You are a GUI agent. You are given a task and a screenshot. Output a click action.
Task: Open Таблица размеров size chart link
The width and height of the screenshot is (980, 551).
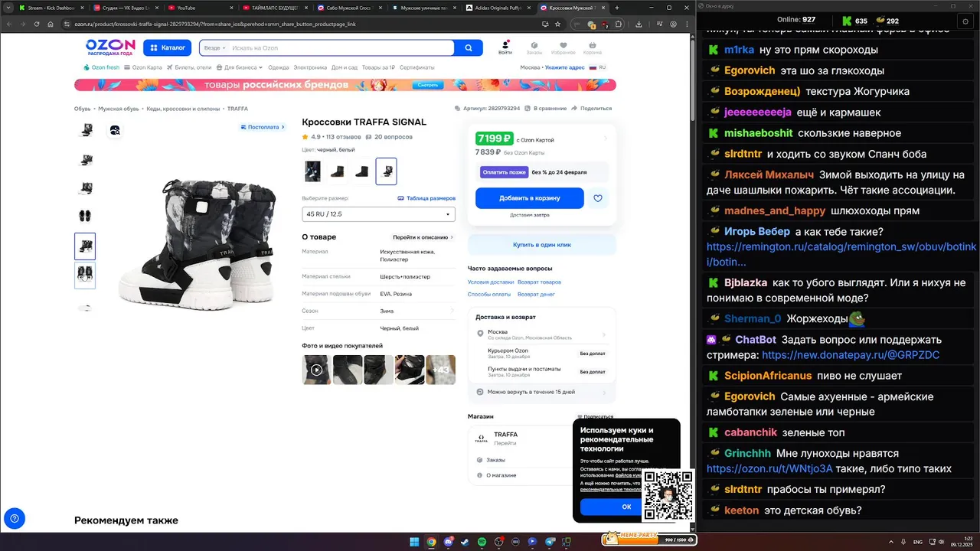tap(426, 198)
